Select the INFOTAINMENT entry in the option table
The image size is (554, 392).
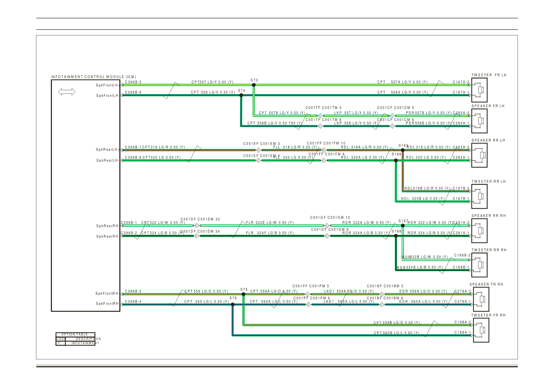85,343
